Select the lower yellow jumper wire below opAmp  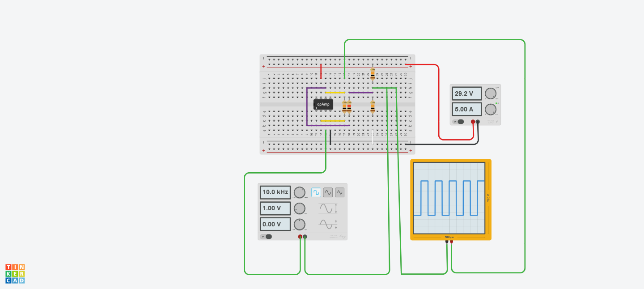(x=333, y=121)
